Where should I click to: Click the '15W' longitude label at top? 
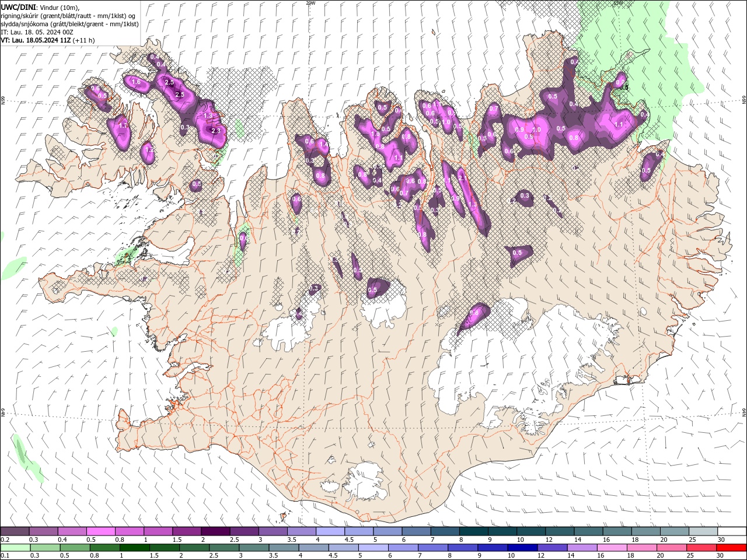point(617,3)
